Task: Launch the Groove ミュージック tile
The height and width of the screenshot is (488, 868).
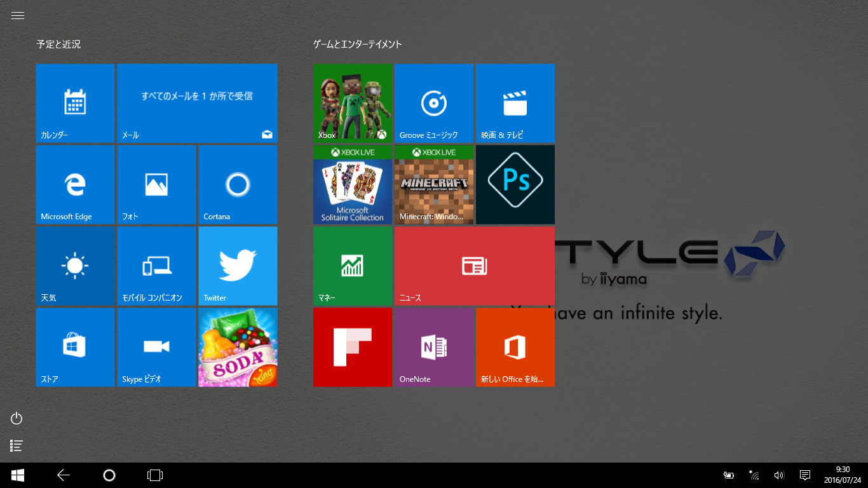Action: [x=434, y=103]
